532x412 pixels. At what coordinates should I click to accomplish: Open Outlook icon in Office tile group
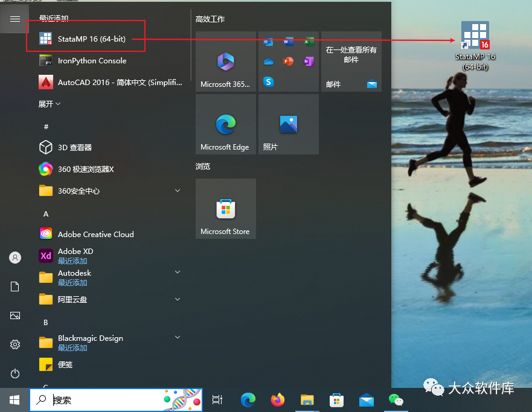[268, 42]
